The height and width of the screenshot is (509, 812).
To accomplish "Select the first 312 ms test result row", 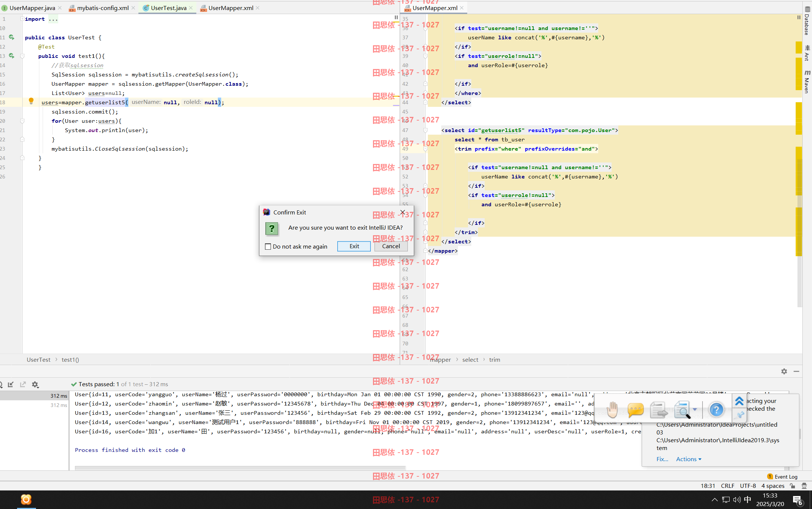I will 34,396.
